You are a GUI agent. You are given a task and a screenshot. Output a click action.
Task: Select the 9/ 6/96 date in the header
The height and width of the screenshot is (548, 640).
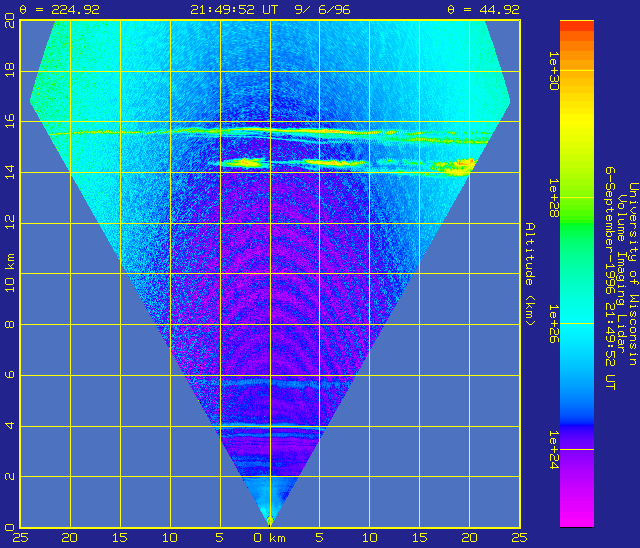click(x=322, y=10)
